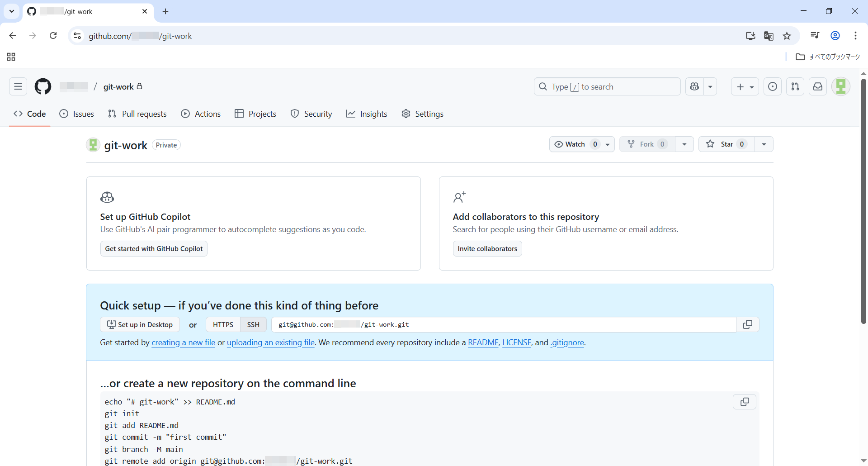This screenshot has height=466, width=868.
Task: Open the notifications inbox icon
Action: (x=818, y=86)
